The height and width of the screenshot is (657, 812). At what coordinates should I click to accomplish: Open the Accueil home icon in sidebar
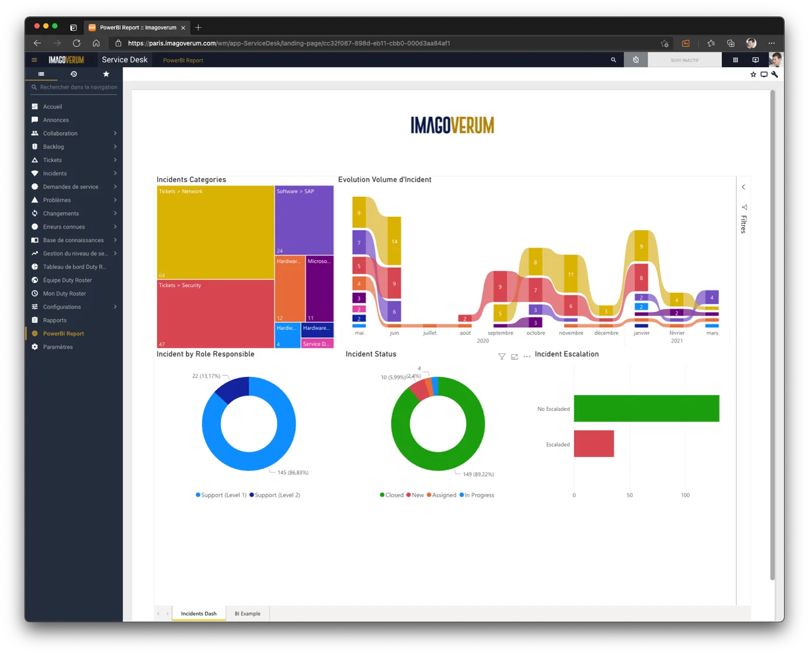pyautogui.click(x=34, y=106)
